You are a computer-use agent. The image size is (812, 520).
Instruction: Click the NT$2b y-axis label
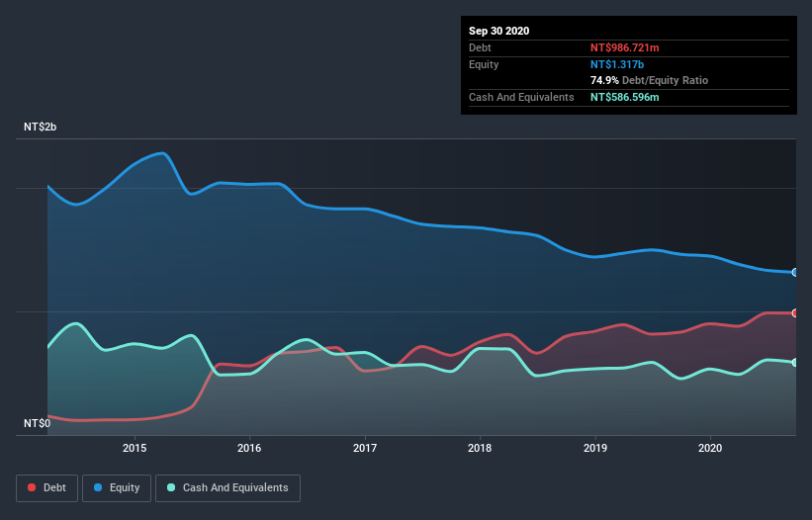[x=40, y=127]
